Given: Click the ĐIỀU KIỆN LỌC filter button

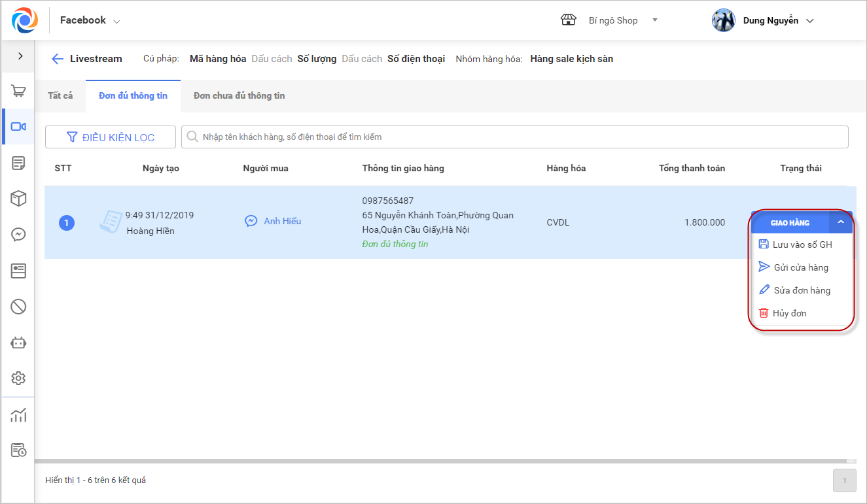Looking at the screenshot, I should (x=111, y=137).
